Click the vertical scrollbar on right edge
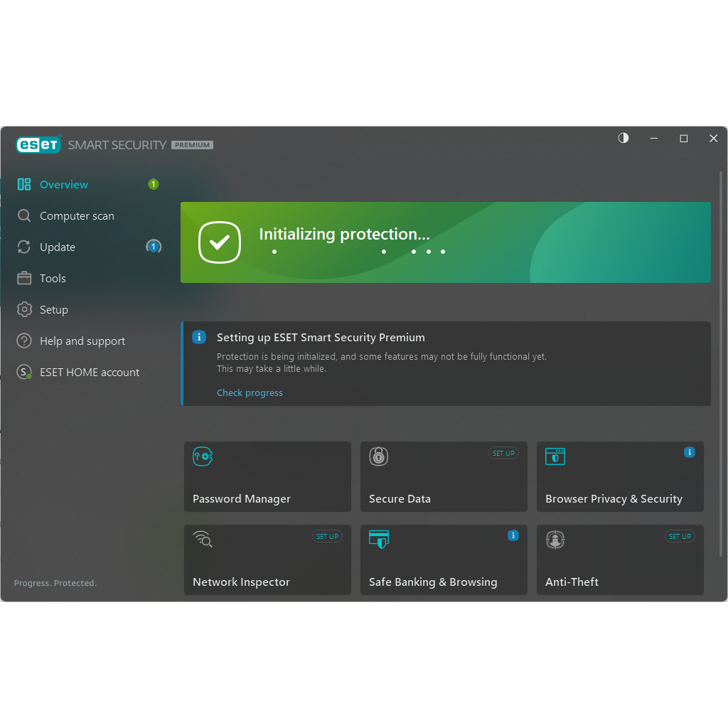This screenshot has height=728, width=728. [x=721, y=364]
